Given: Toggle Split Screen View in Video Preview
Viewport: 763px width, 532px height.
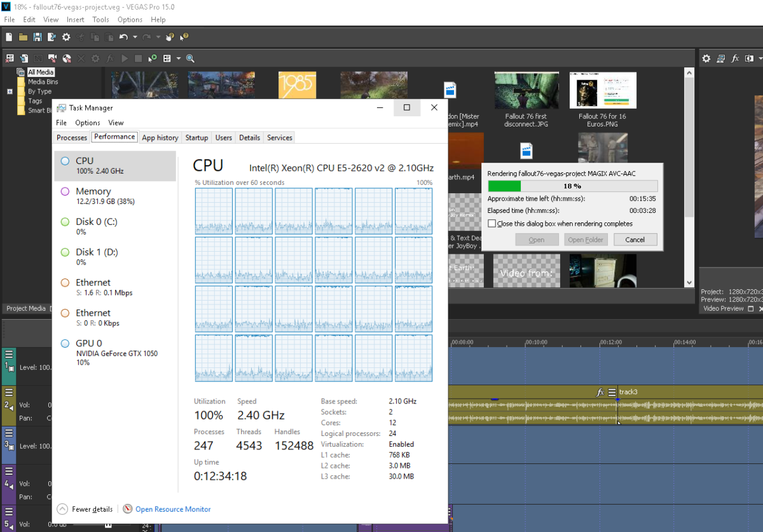Looking at the screenshot, I should click(x=750, y=58).
